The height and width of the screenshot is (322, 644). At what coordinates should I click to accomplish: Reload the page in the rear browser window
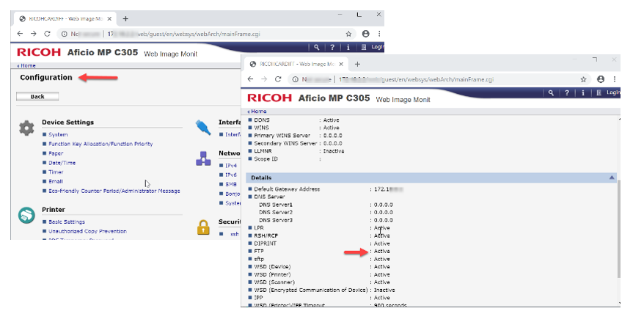[x=47, y=34]
